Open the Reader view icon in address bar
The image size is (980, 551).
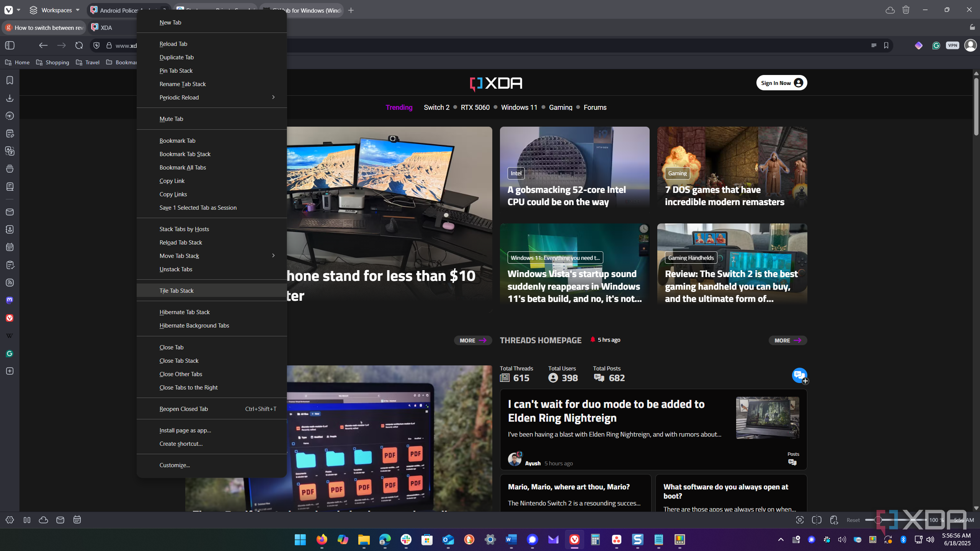tap(874, 46)
